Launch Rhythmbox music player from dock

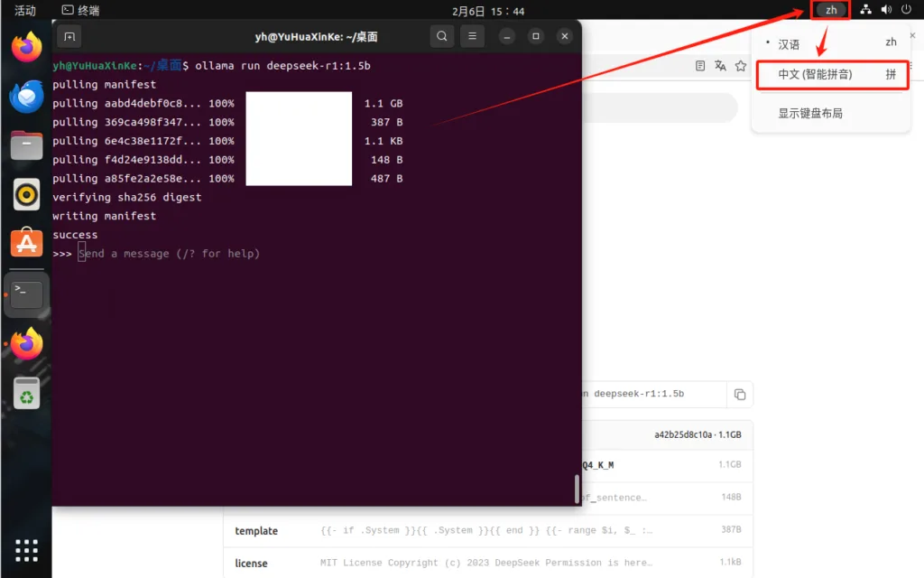tap(26, 194)
